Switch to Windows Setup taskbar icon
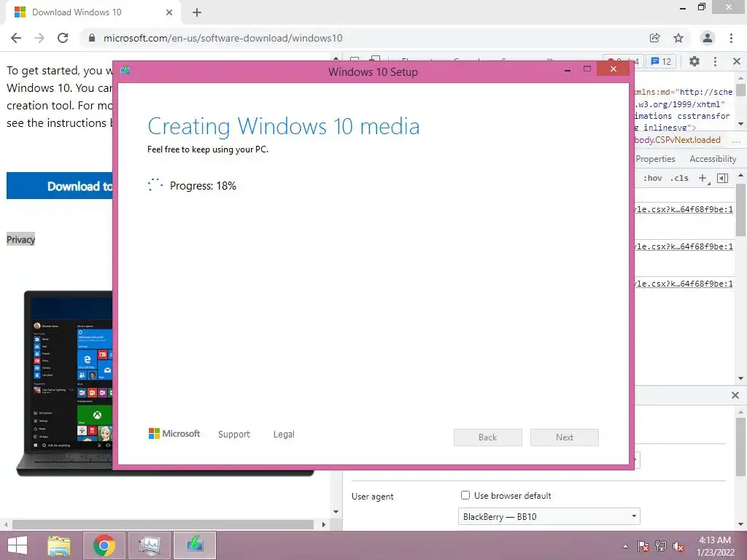Image resolution: width=747 pixels, height=560 pixels. pyautogui.click(x=195, y=545)
